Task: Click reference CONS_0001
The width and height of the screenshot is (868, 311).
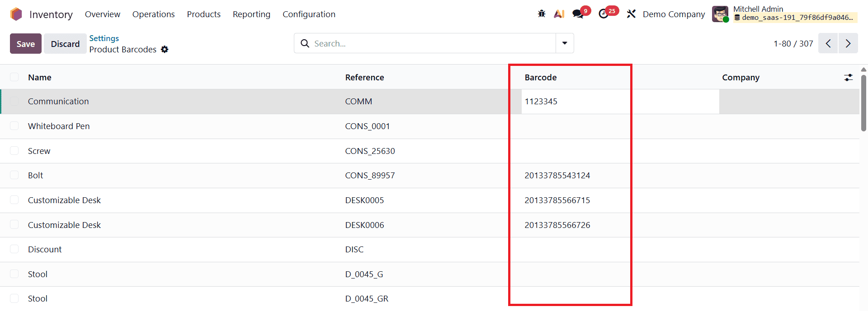Action: tap(368, 126)
